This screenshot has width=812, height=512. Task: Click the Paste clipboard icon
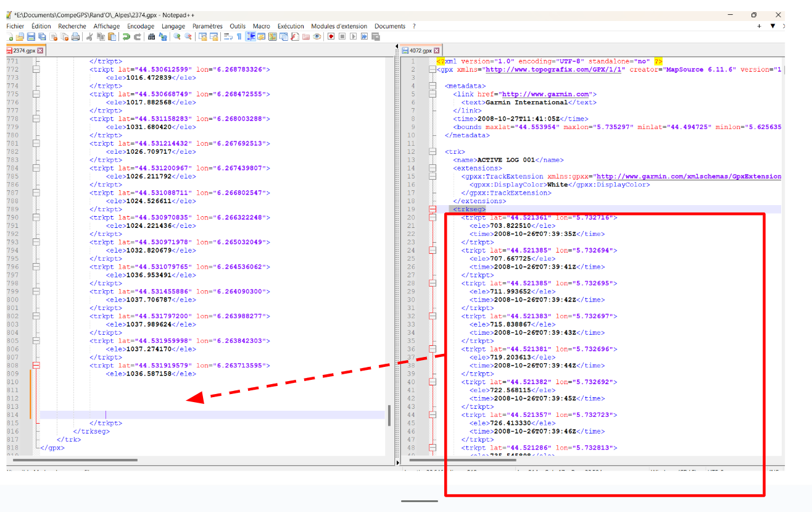(111, 36)
